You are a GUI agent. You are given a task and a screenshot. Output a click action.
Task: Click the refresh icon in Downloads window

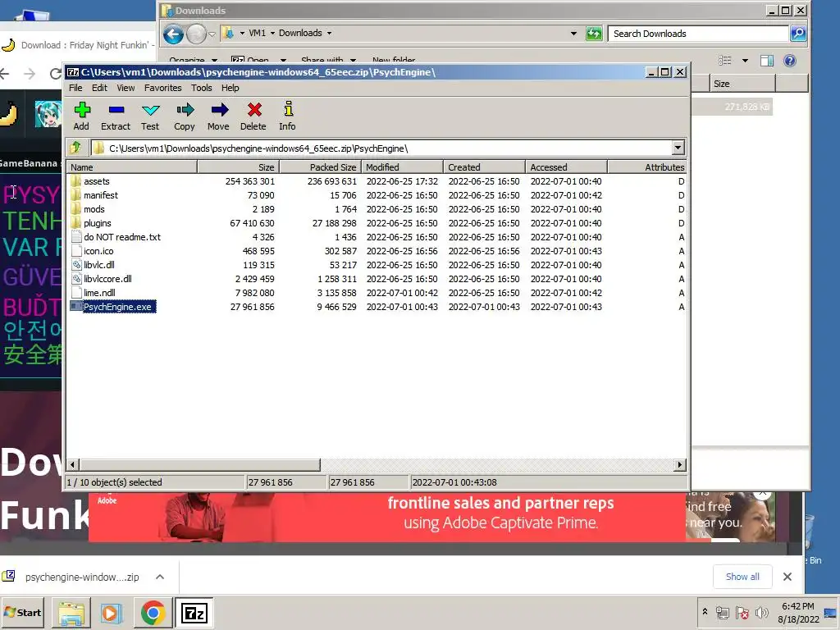594,34
